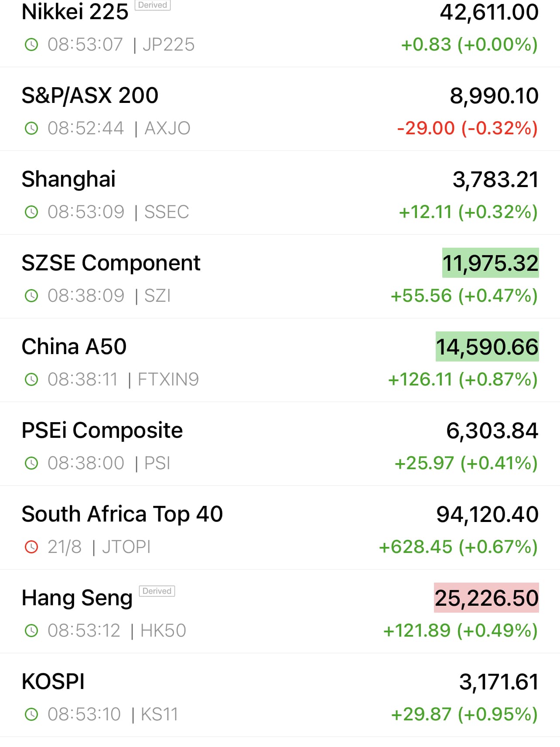This screenshot has width=560, height=747.
Task: Tap the clock icon next to KS11
Action: (31, 714)
